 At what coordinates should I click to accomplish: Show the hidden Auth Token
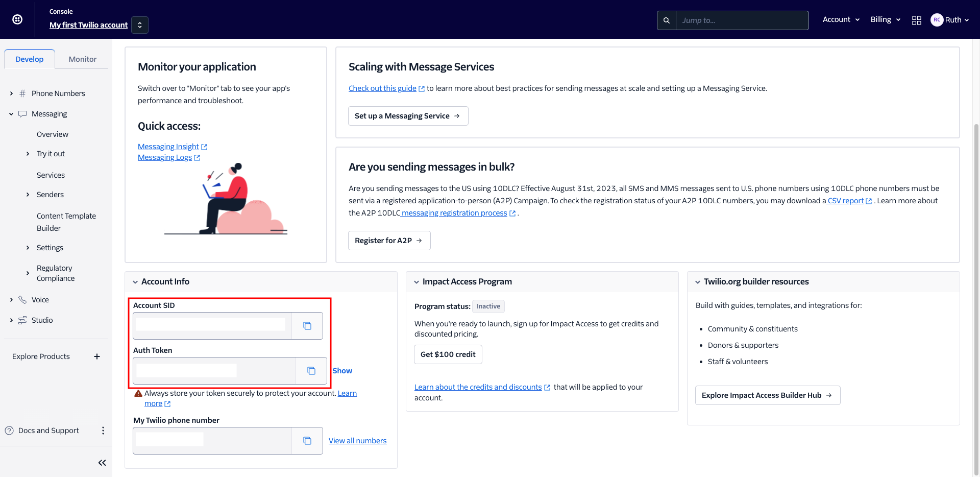[x=342, y=371]
